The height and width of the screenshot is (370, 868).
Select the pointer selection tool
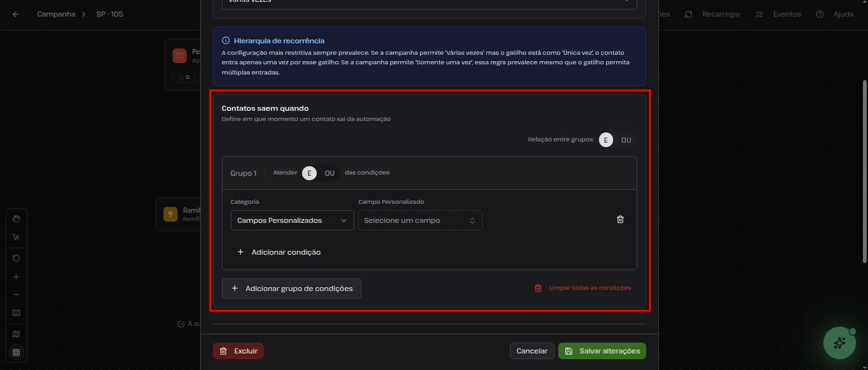coord(17,237)
